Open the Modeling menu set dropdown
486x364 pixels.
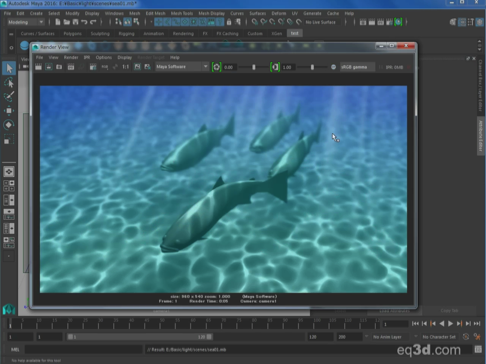tap(26, 22)
